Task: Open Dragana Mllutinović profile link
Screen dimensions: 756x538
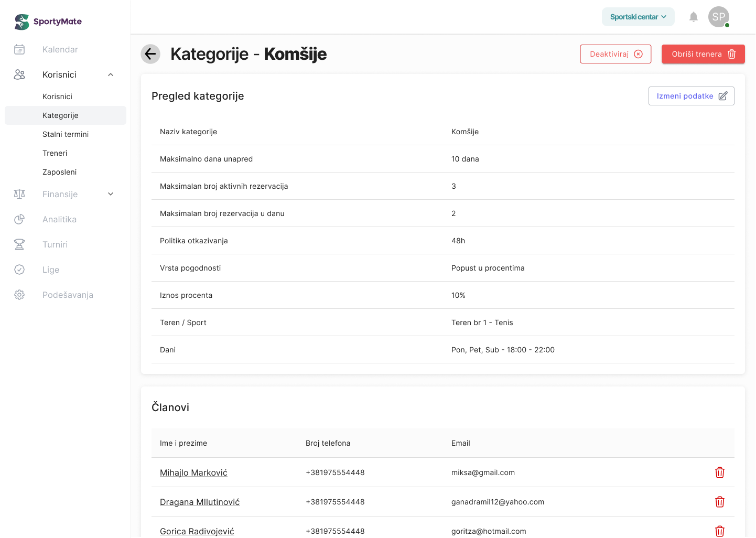Action: (200, 502)
